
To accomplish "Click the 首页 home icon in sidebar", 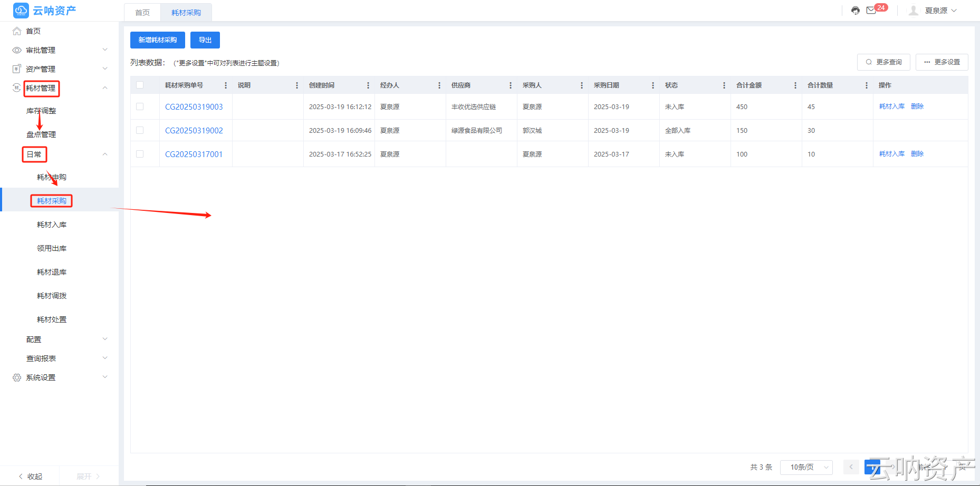I will (17, 31).
